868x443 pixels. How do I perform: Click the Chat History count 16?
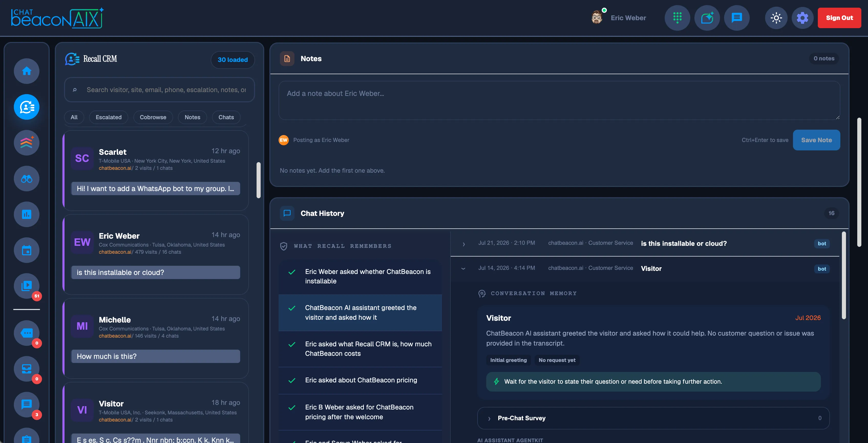(x=831, y=213)
